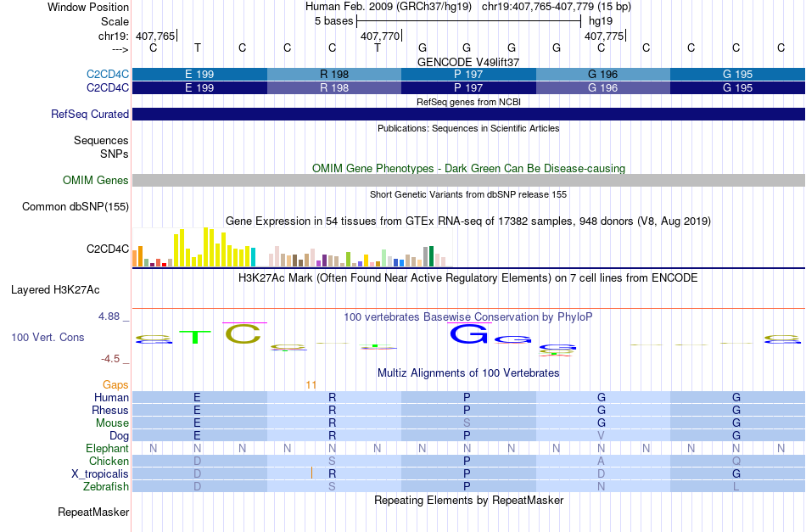
Task: Click the Sequences track label
Action: click(x=101, y=140)
